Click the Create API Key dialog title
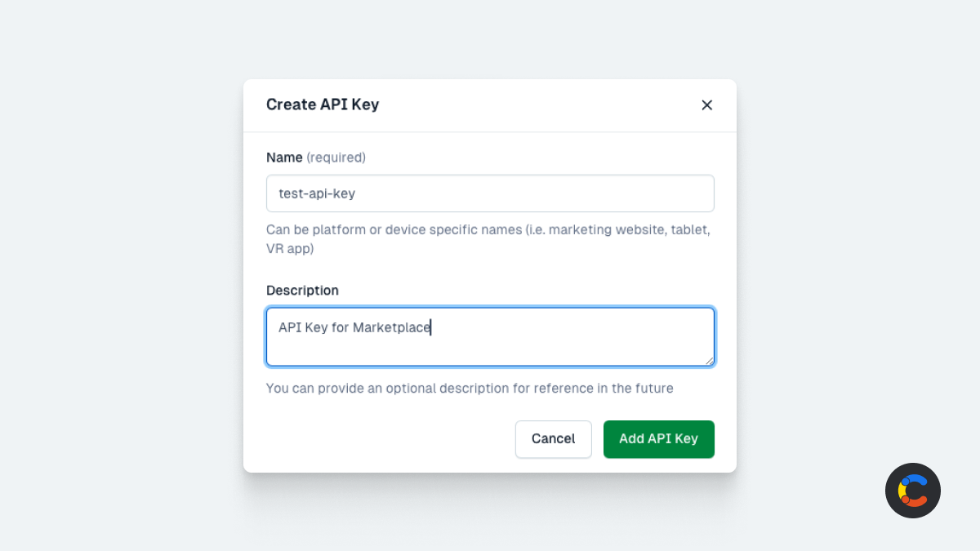This screenshot has height=551, width=980. coord(323,104)
